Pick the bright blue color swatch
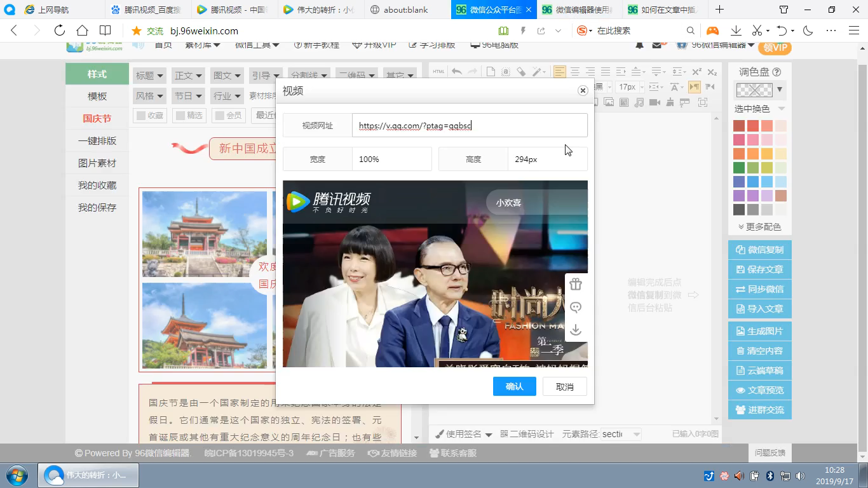Viewport: 868px width, 488px height. pyautogui.click(x=753, y=182)
